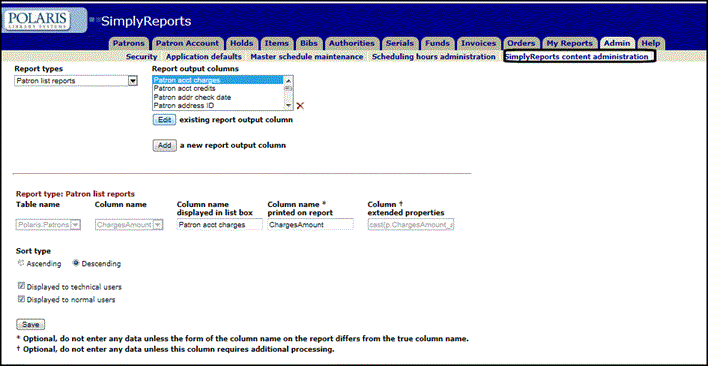This screenshot has width=708, height=366.
Task: Go to the Orders tab
Action: (x=521, y=43)
